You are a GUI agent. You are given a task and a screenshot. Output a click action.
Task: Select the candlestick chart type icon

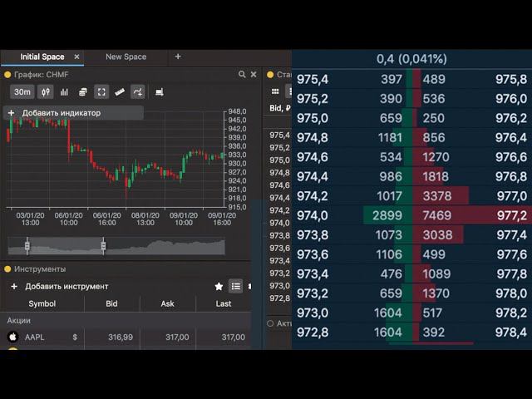coord(46,92)
